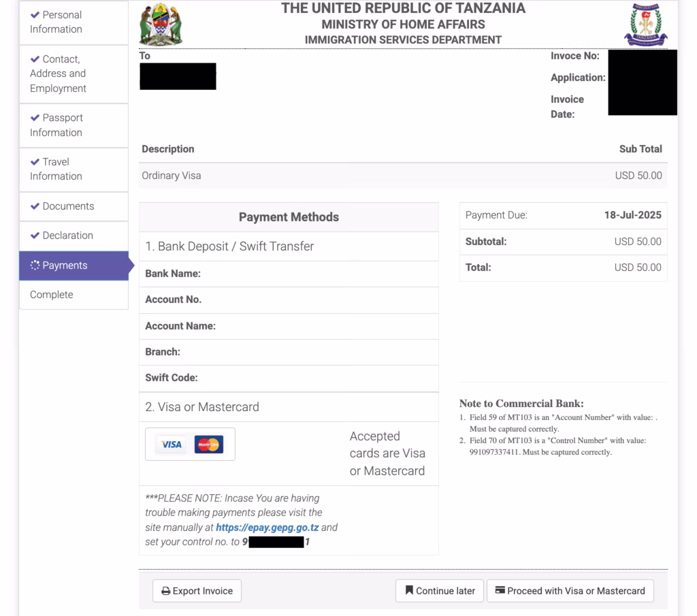This screenshot has width=697, height=616.
Task: Click the Immigration Services Department title
Action: 403,40
